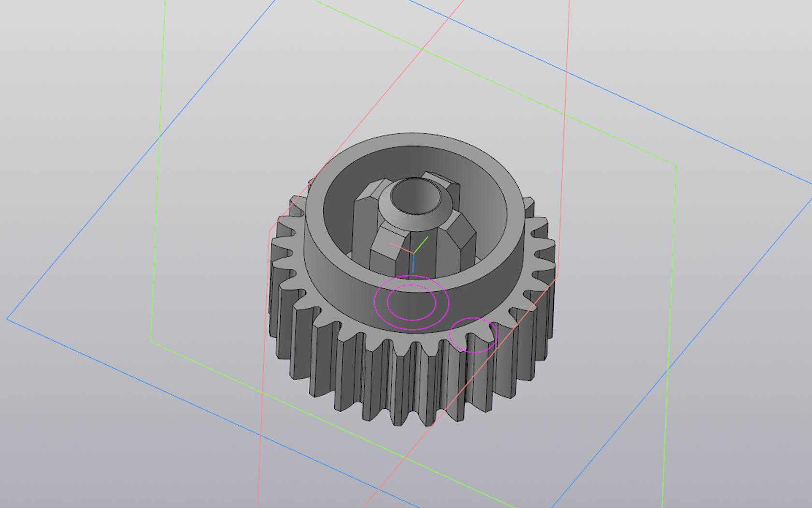The width and height of the screenshot is (812, 508).
Task: Select the origin coordinate axes triad
Action: 413,254
